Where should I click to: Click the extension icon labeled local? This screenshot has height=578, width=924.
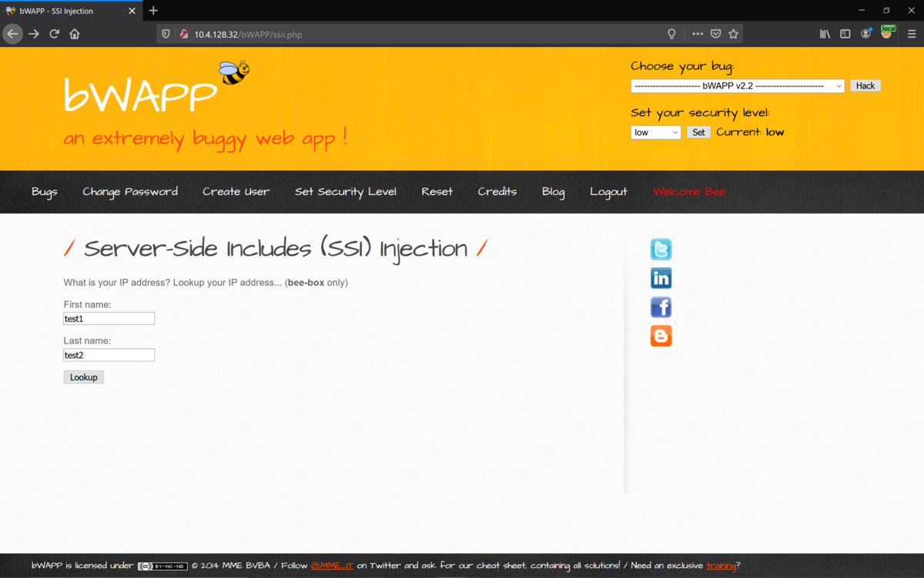[x=887, y=32]
